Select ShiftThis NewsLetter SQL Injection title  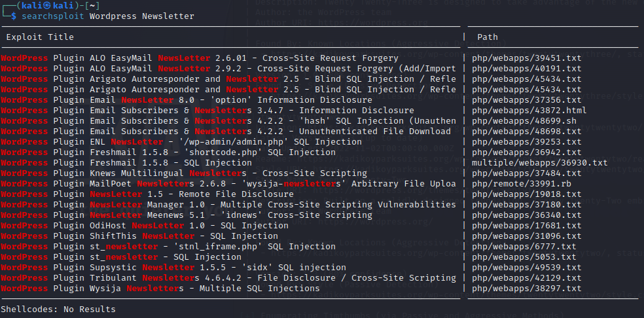pos(139,236)
